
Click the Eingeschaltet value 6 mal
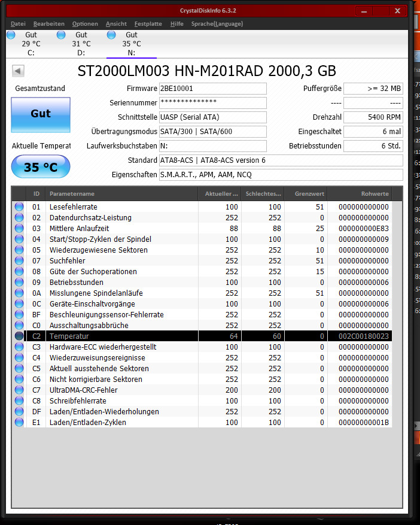point(373,132)
